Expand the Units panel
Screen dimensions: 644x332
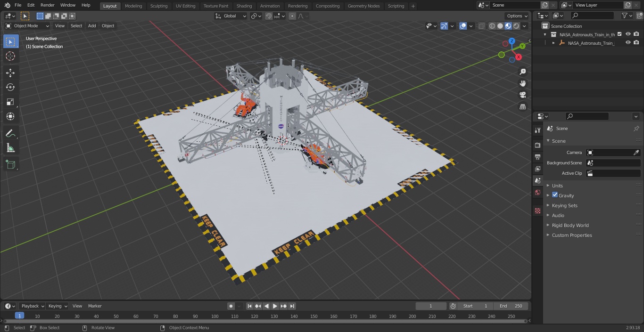[x=557, y=186]
